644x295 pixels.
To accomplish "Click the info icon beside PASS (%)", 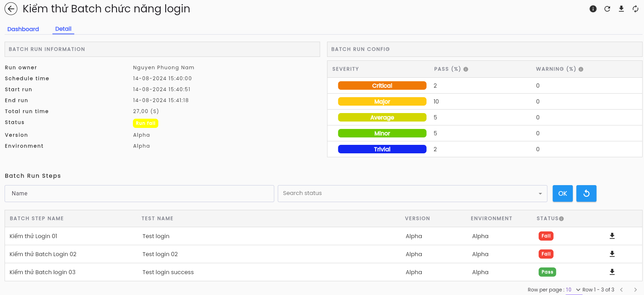I will [466, 69].
